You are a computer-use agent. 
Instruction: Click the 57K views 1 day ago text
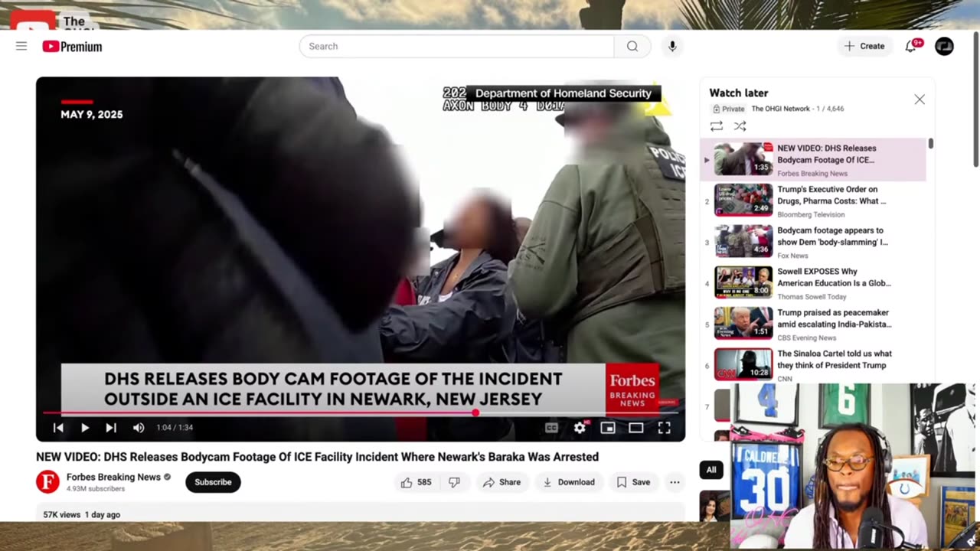(x=82, y=514)
